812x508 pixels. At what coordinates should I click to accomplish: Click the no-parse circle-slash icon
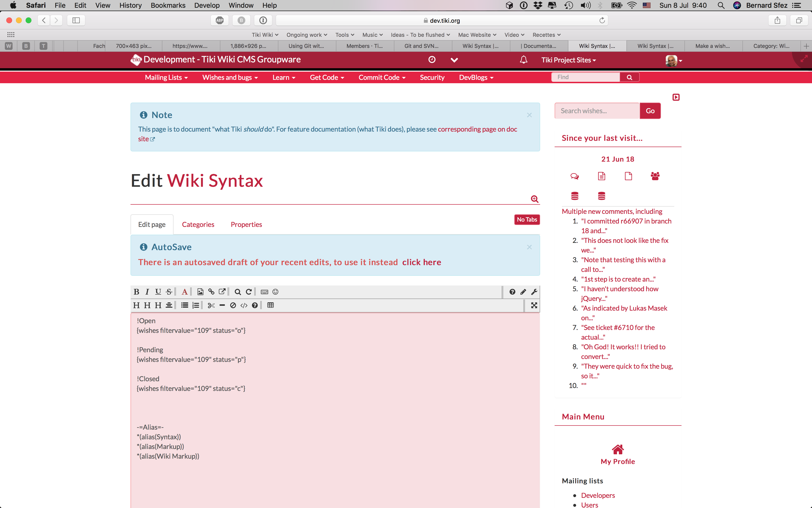click(233, 305)
